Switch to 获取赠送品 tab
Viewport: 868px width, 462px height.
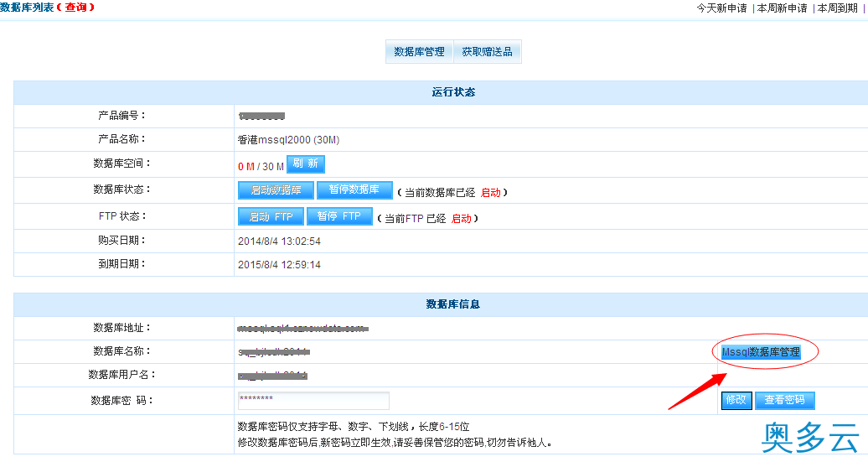(x=487, y=51)
